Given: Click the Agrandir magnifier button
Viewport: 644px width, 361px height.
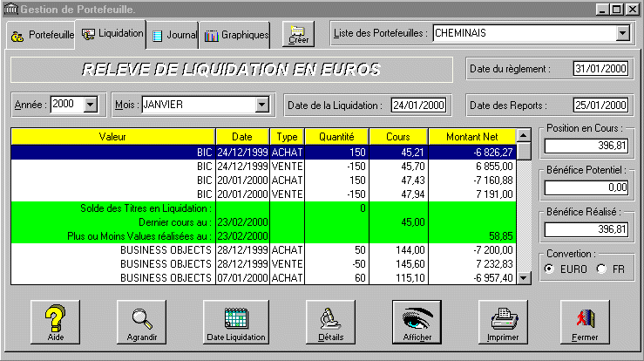Looking at the screenshot, I should pyautogui.click(x=142, y=322).
